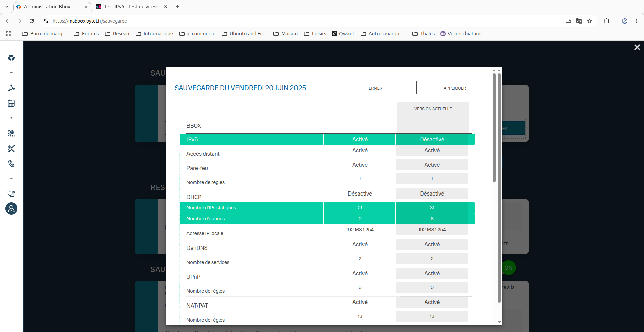Bookmark this page with the star icon
644x332 pixels.
tap(590, 21)
